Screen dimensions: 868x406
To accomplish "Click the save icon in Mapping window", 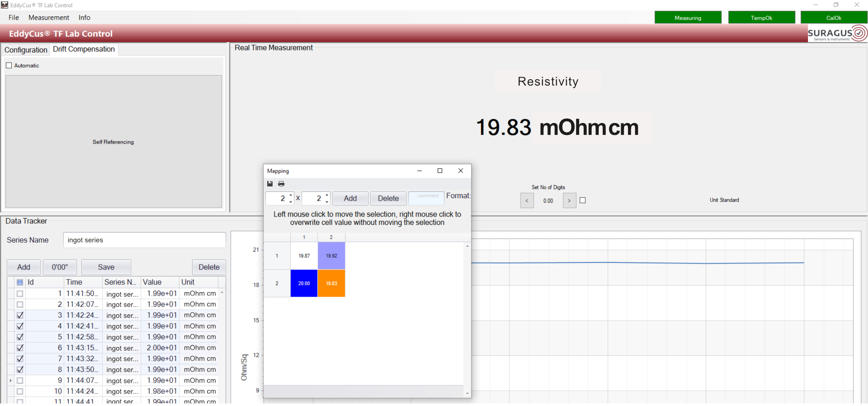I will (x=270, y=184).
